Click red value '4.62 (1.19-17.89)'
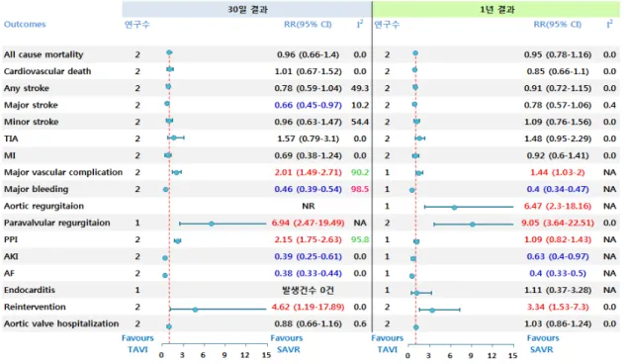 (x=308, y=307)
